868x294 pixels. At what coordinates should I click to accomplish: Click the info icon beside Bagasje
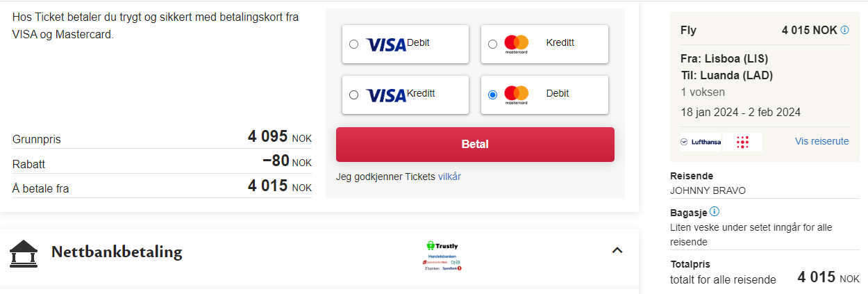(715, 211)
